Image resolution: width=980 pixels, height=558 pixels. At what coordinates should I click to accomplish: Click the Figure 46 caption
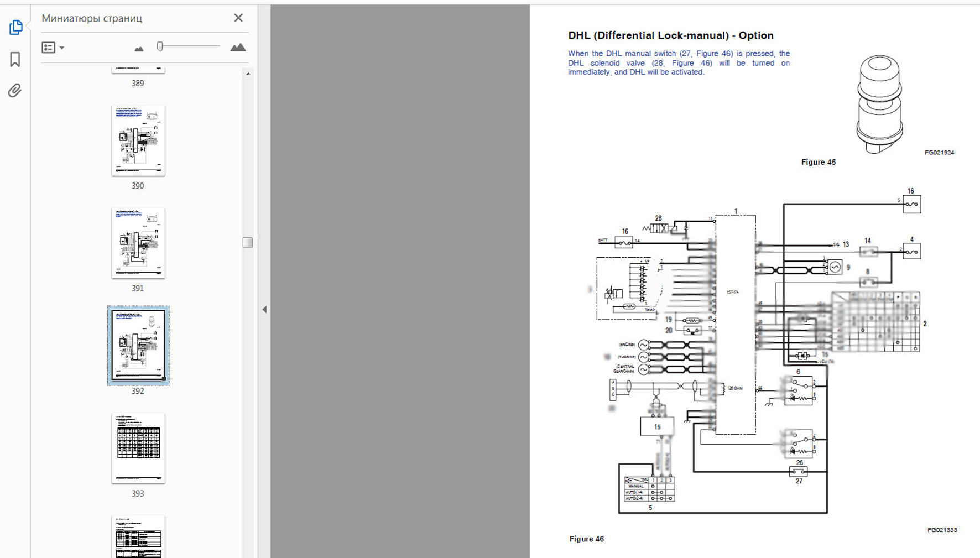point(586,539)
